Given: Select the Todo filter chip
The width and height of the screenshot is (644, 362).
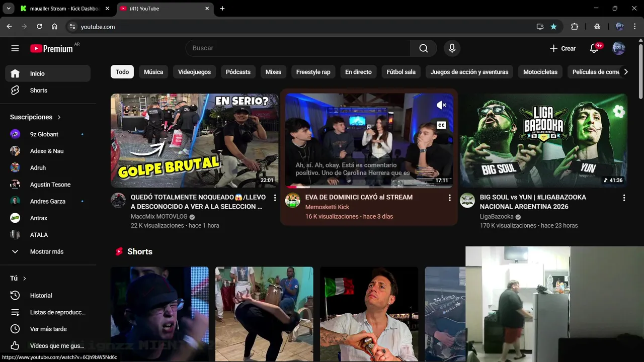Looking at the screenshot, I should click(x=122, y=72).
